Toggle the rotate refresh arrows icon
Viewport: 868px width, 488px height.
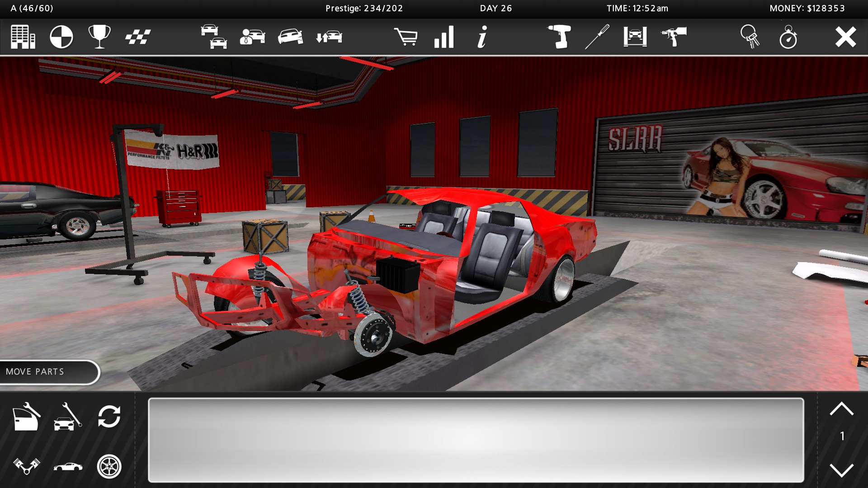coord(109,416)
